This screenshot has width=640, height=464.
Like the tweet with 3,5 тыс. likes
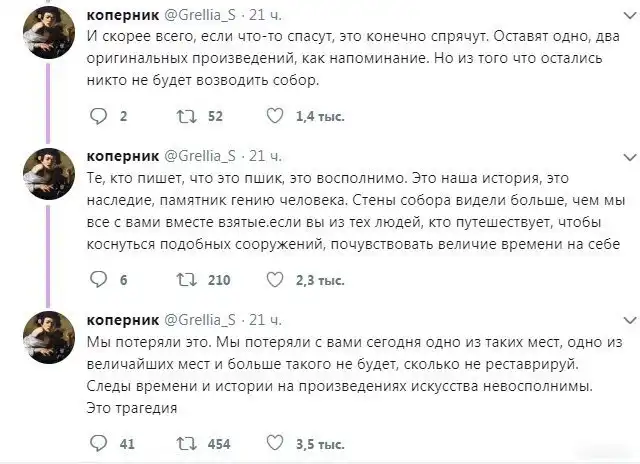pos(274,444)
